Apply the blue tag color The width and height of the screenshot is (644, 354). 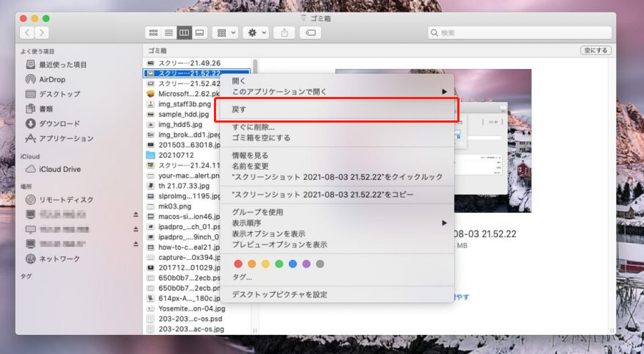click(x=293, y=264)
